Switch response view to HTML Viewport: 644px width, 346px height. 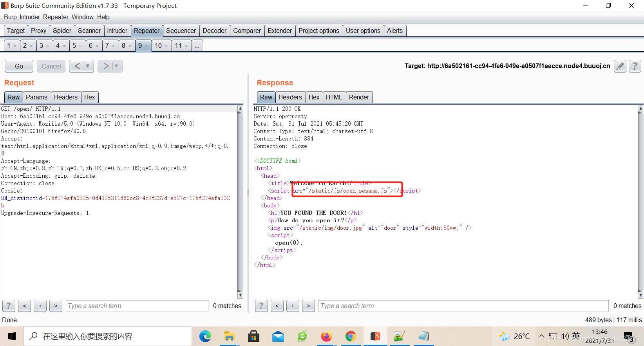pyautogui.click(x=334, y=97)
